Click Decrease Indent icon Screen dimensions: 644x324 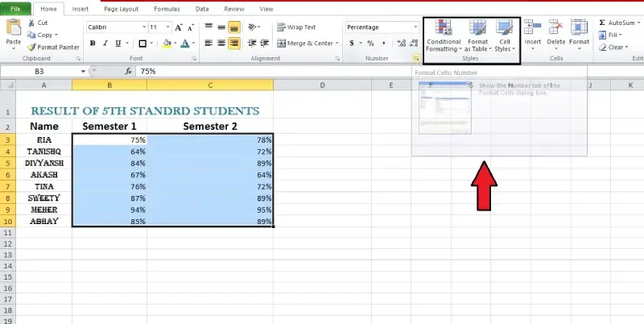coord(252,43)
